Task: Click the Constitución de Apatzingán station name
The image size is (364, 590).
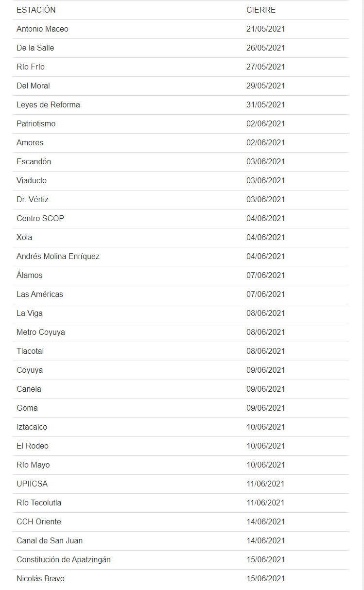Action: tap(64, 559)
